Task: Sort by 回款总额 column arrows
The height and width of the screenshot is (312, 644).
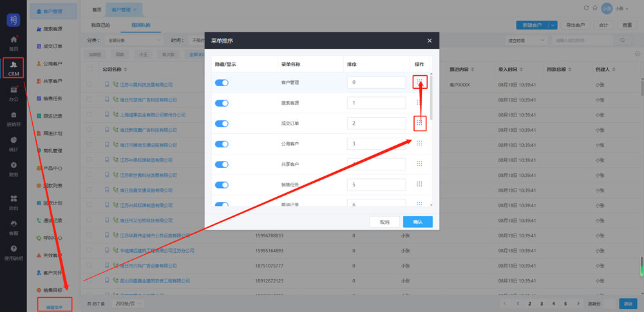Action: (571, 69)
